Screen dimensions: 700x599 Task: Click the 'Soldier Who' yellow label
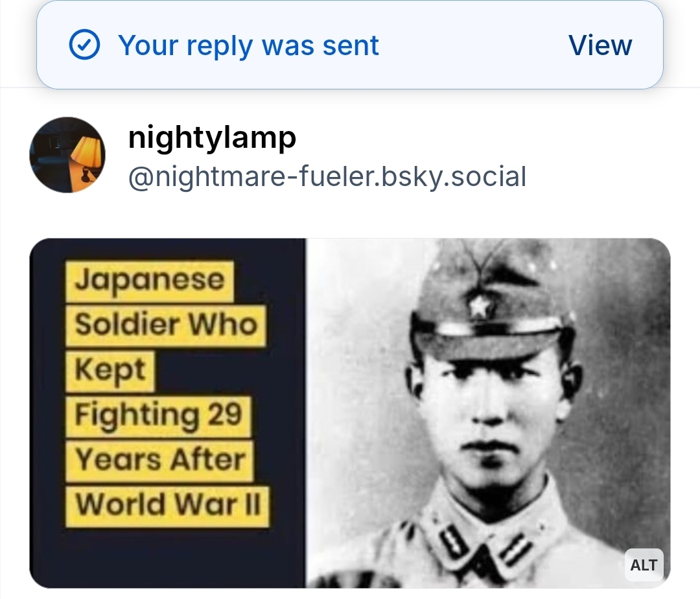166,325
